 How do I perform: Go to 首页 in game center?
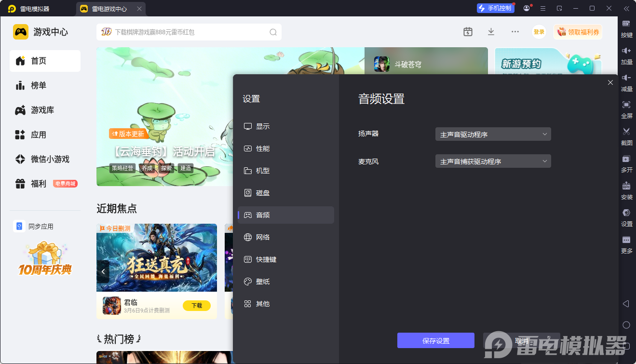[x=45, y=61]
